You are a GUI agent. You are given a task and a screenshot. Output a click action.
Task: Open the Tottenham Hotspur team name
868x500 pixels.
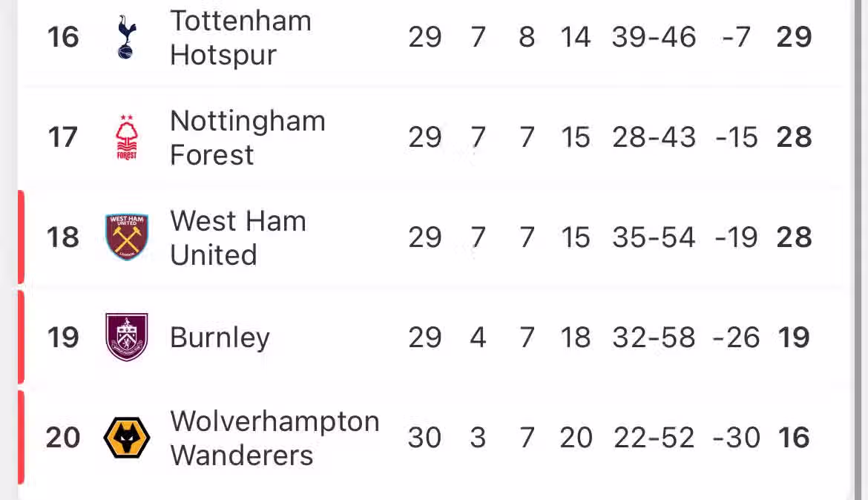click(240, 37)
